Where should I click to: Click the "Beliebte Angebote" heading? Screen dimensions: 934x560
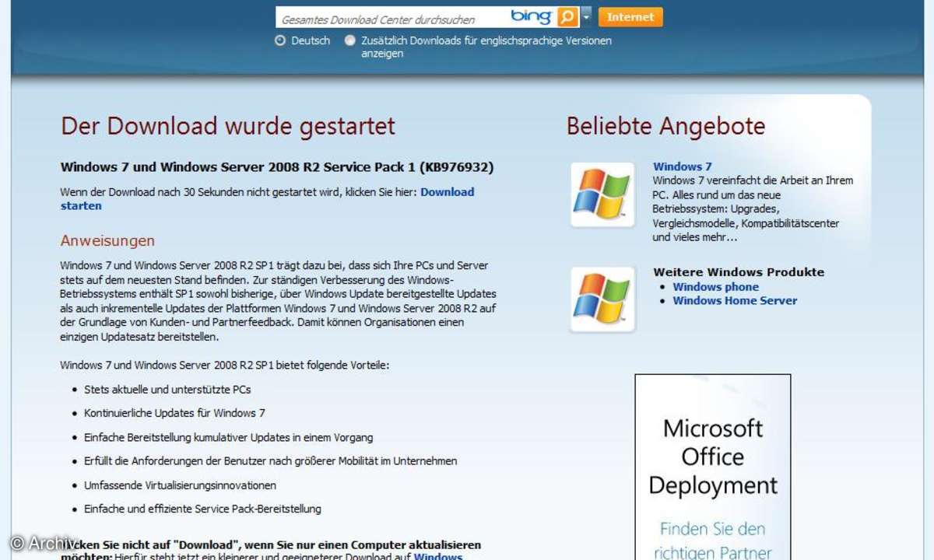666,126
